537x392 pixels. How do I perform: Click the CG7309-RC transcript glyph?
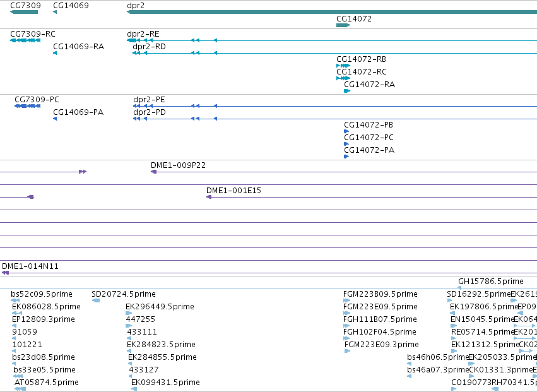(x=25, y=40)
